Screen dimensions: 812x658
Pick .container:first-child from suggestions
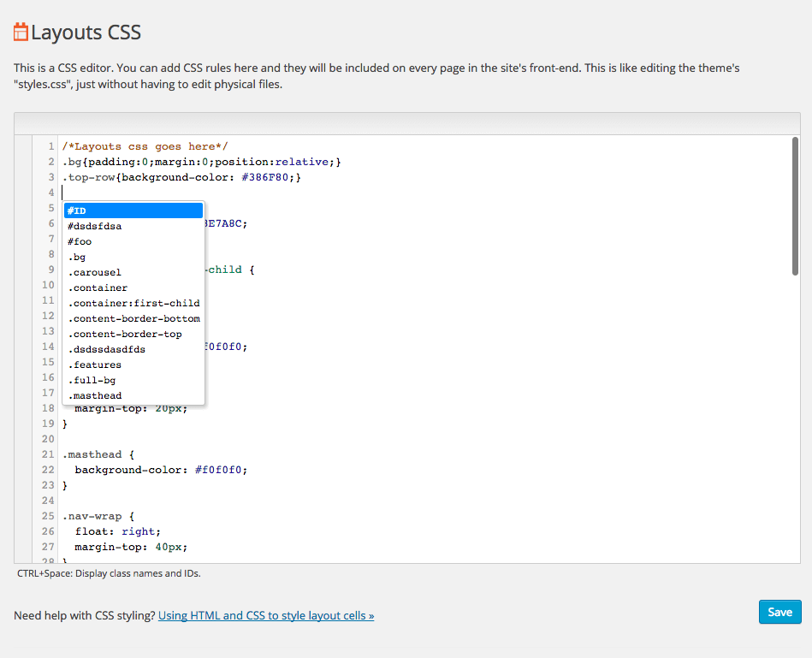pyautogui.click(x=133, y=304)
